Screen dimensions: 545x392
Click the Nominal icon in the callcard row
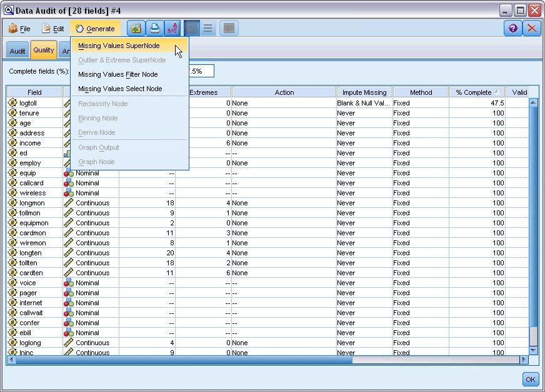(69, 183)
